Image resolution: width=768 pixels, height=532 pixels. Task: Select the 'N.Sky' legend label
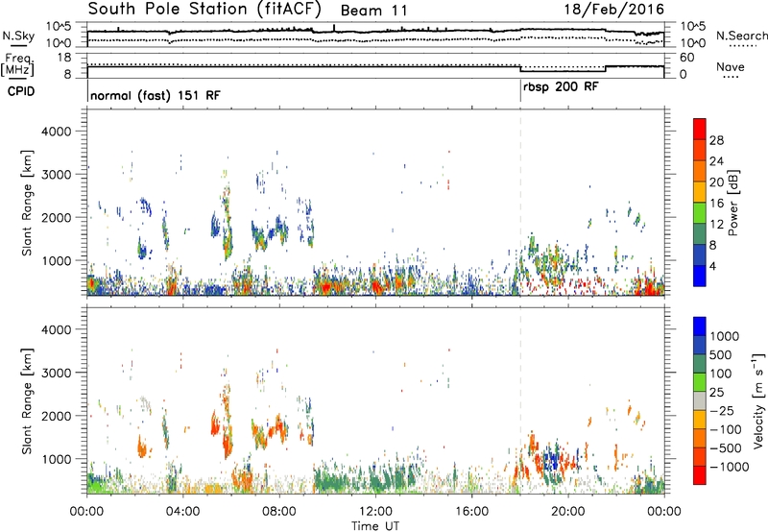point(18,36)
